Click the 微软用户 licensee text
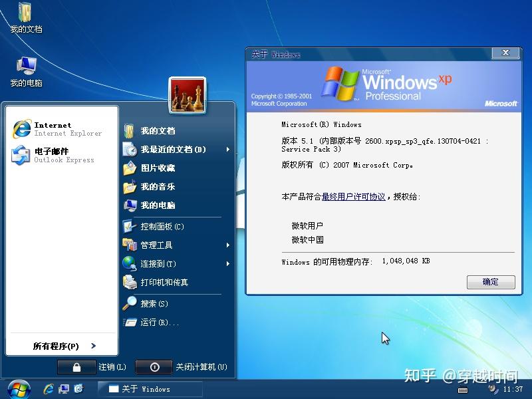Screen dimensions: 532x399 point(307,225)
